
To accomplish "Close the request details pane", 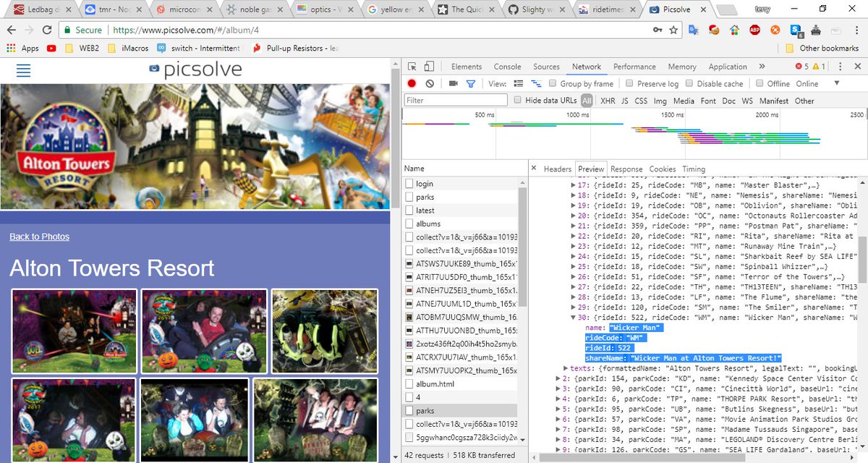I will pos(534,169).
